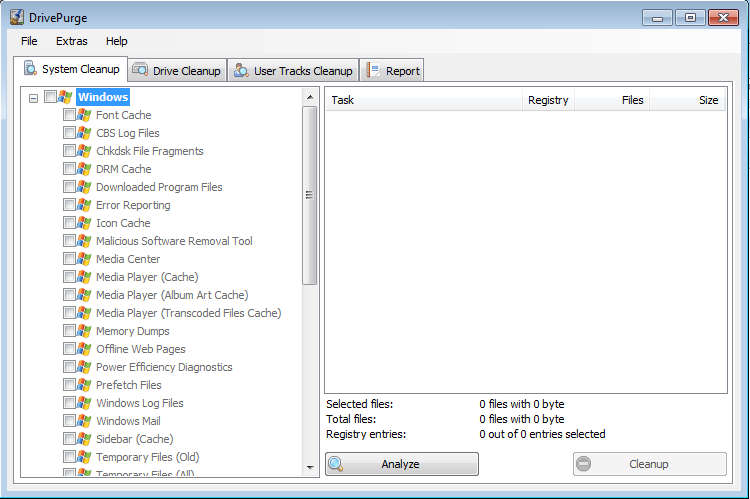The image size is (750, 499).
Task: Click the flag icon next to Sidebar (Cache)
Action: pos(84,439)
